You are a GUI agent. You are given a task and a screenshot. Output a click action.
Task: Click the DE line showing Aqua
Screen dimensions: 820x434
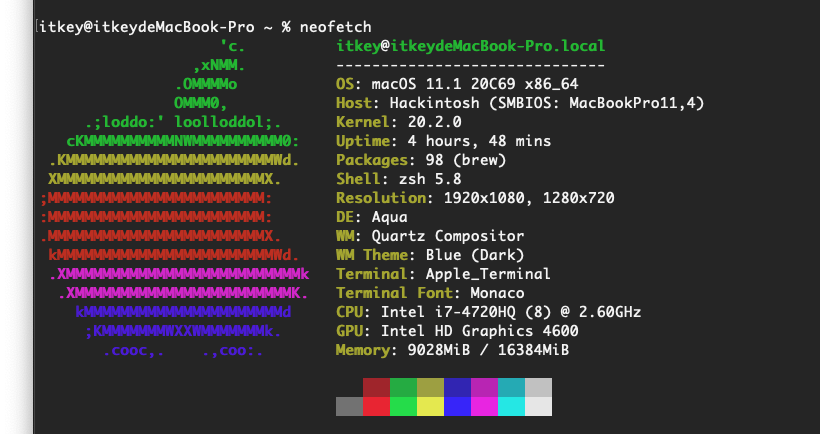[372, 217]
